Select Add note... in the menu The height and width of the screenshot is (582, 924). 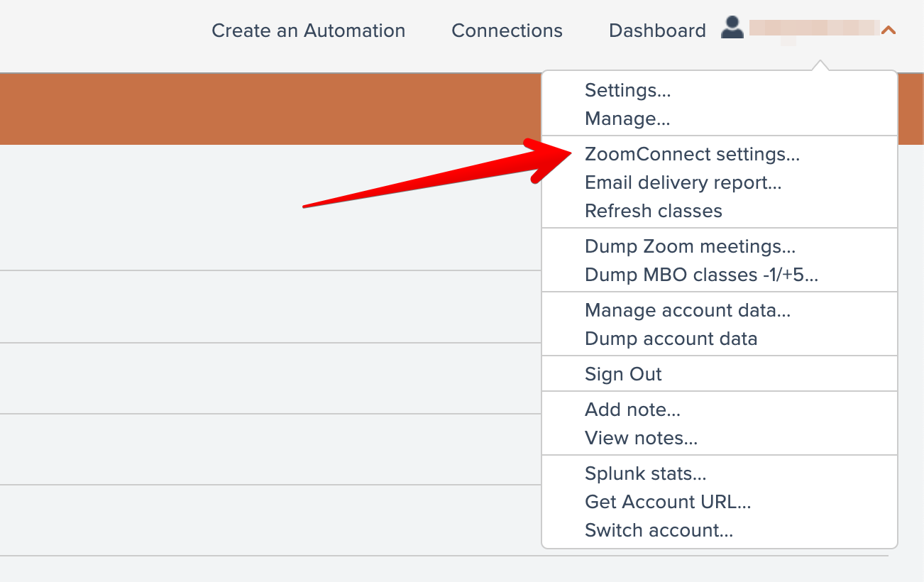tap(632, 410)
